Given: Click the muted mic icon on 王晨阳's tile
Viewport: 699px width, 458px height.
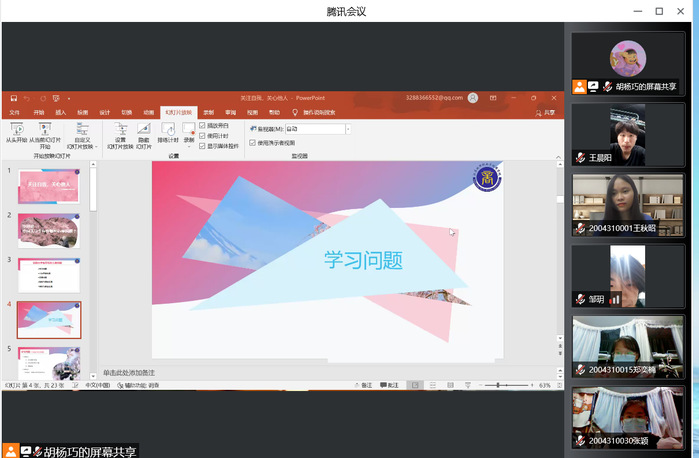Looking at the screenshot, I should pos(580,157).
